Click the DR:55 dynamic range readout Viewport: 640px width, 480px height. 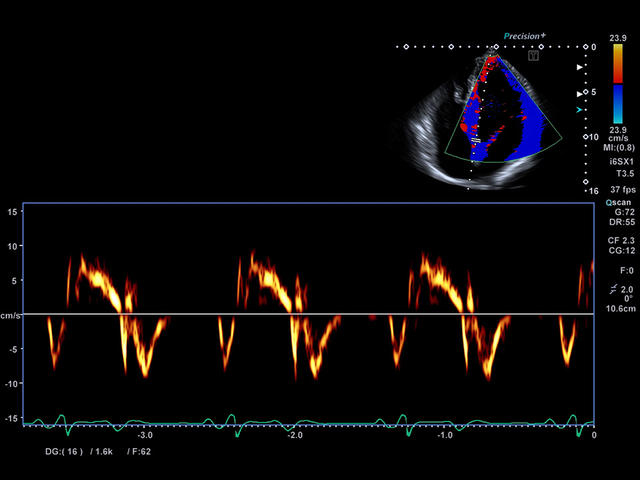(622, 222)
